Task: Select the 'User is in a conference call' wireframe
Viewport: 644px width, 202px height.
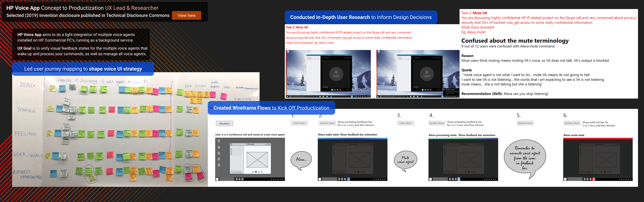Action: click(250, 159)
